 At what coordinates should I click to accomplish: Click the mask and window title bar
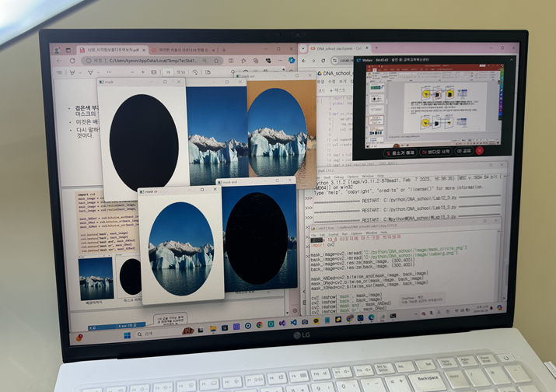pyautogui.click(x=256, y=182)
